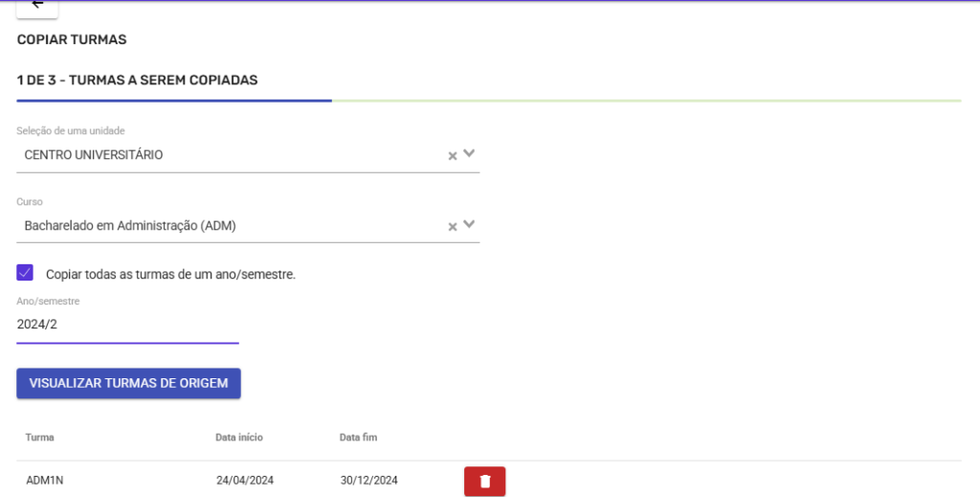Click the Ano/semestre field showing 2024/2
The height and width of the screenshot is (497, 980).
(x=127, y=325)
